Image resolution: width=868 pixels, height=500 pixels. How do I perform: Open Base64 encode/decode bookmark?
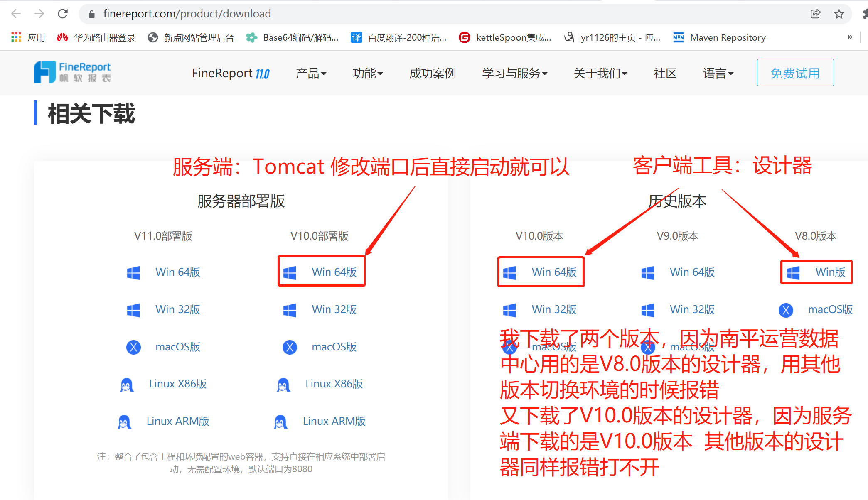click(292, 37)
